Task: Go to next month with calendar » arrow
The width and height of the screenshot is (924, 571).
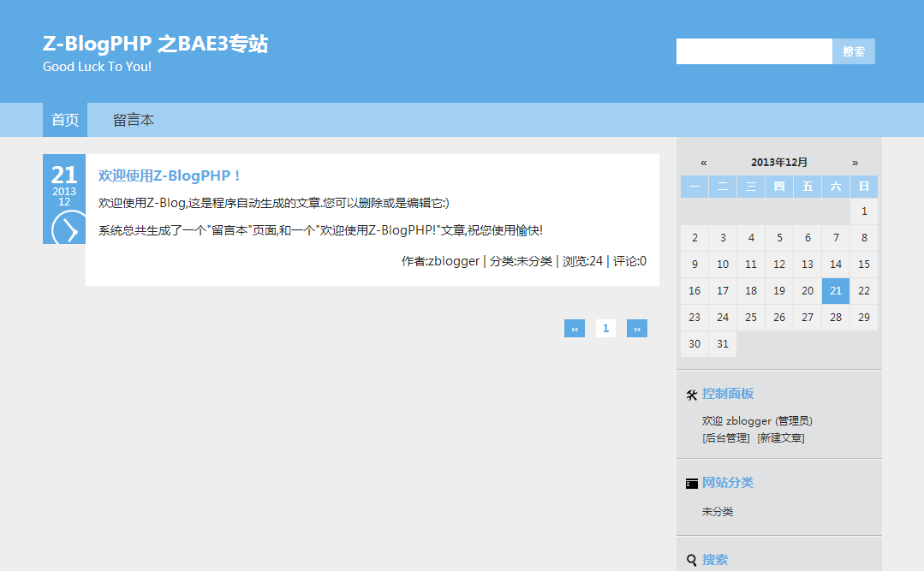Action: (855, 161)
